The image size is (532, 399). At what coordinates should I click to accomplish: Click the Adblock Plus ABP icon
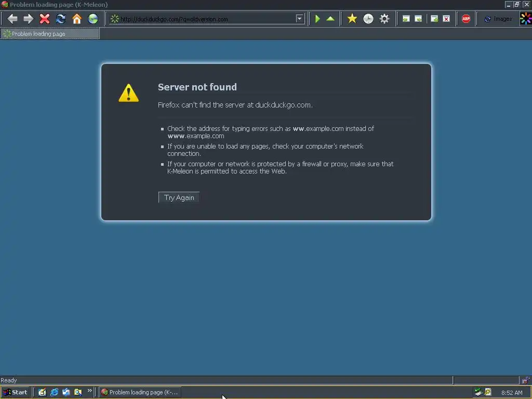(466, 19)
